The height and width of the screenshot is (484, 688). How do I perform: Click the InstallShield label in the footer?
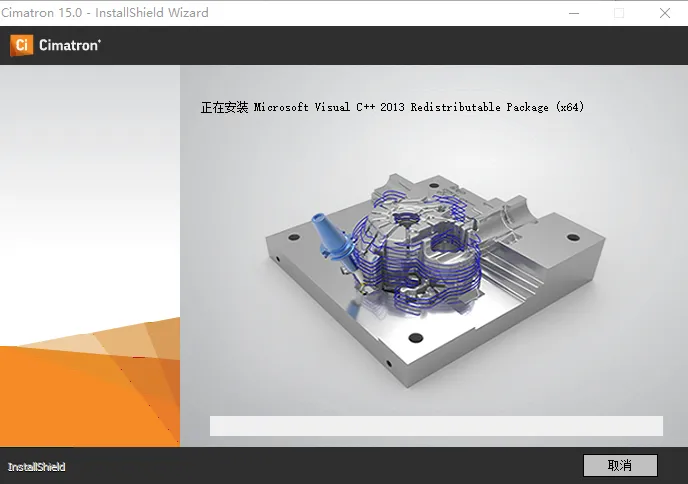(36, 467)
